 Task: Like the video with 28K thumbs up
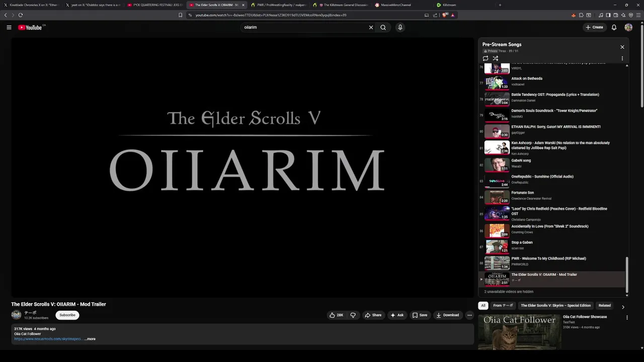(x=336, y=315)
